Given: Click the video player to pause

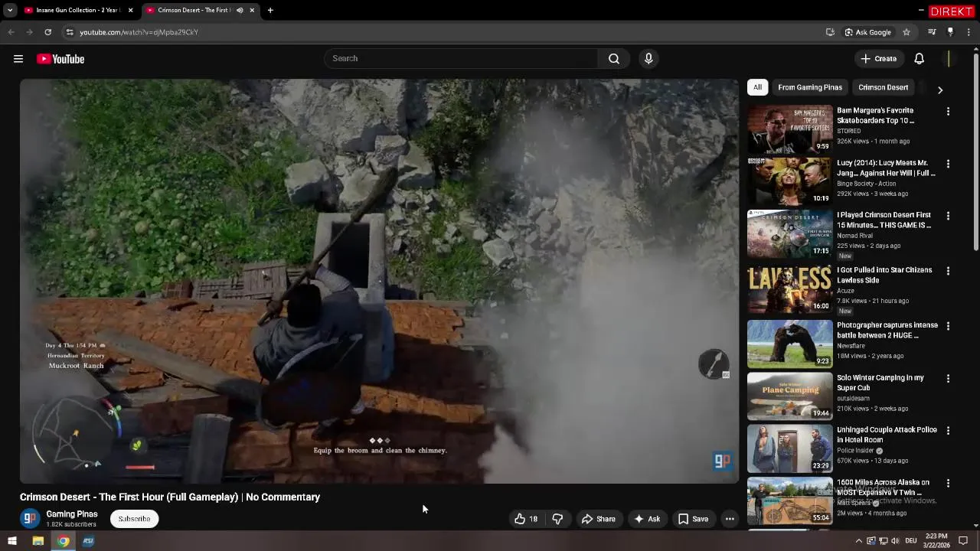Looking at the screenshot, I should coord(379,281).
